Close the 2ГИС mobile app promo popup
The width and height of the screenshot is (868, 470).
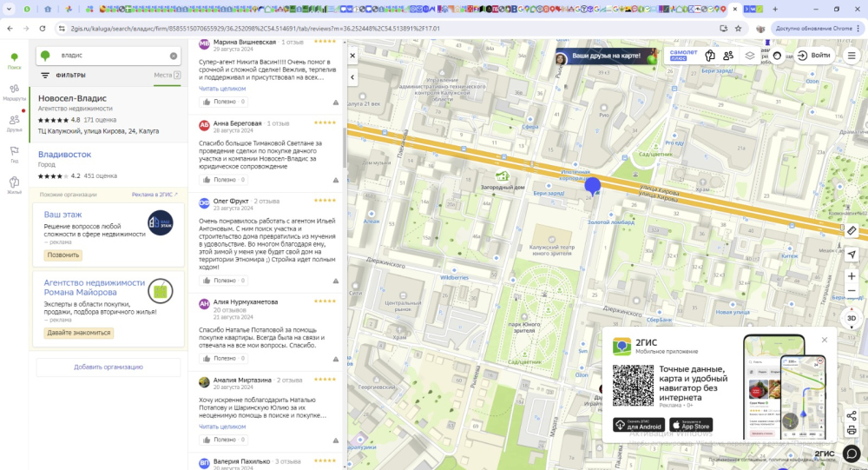[x=825, y=340]
